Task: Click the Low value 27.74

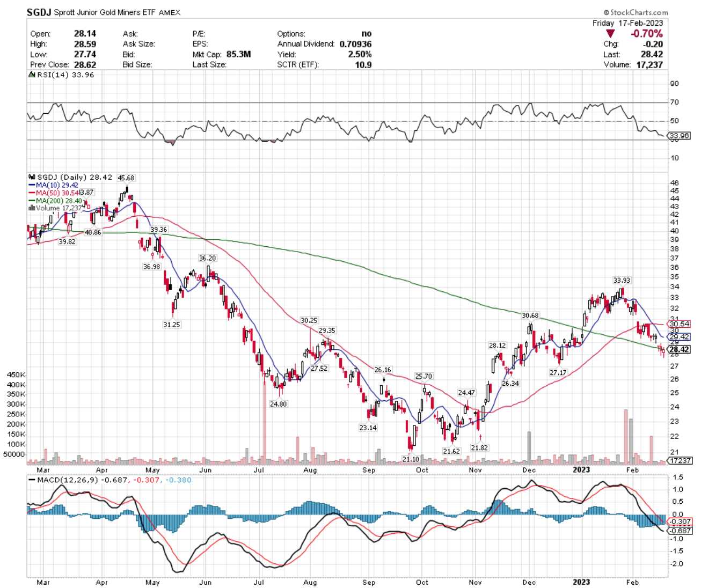Action: click(x=85, y=54)
